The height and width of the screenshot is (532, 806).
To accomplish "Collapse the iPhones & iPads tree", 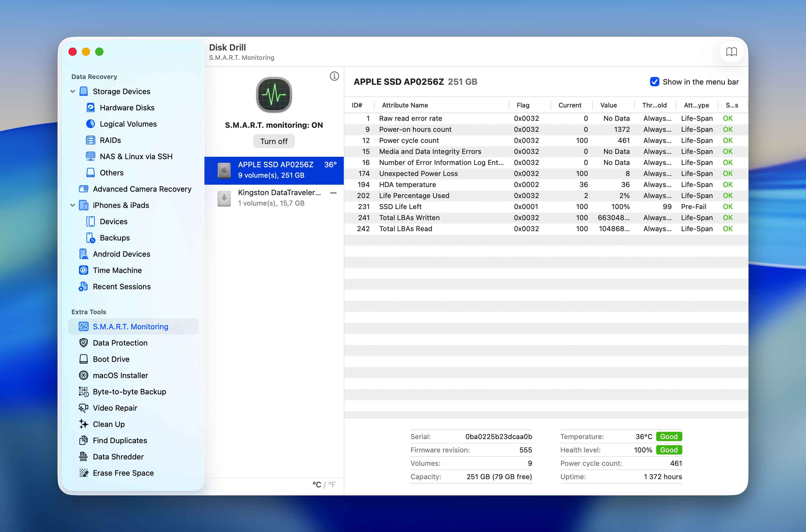I will [x=73, y=205].
